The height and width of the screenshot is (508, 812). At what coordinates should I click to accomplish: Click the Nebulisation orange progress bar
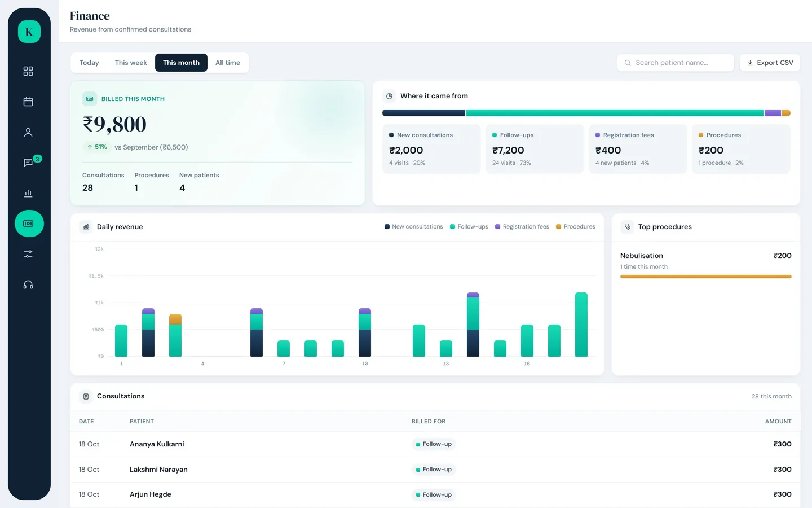point(706,277)
